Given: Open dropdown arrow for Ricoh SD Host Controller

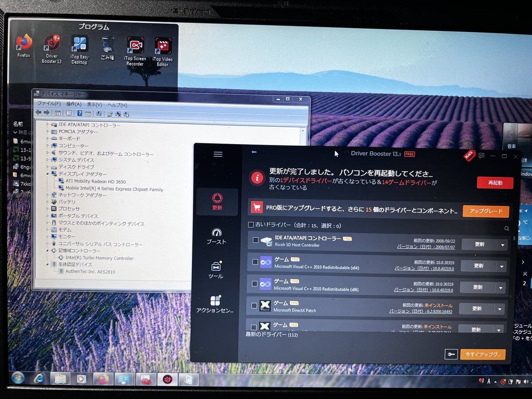Looking at the screenshot, I should tap(503, 245).
